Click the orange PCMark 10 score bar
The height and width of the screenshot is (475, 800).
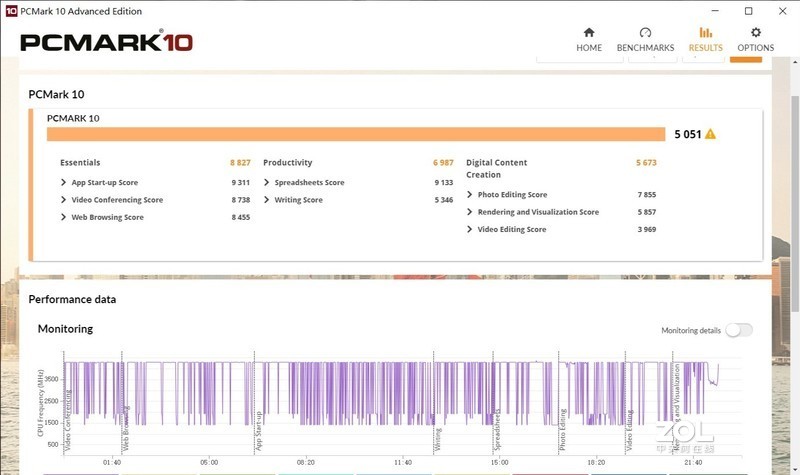click(x=356, y=134)
